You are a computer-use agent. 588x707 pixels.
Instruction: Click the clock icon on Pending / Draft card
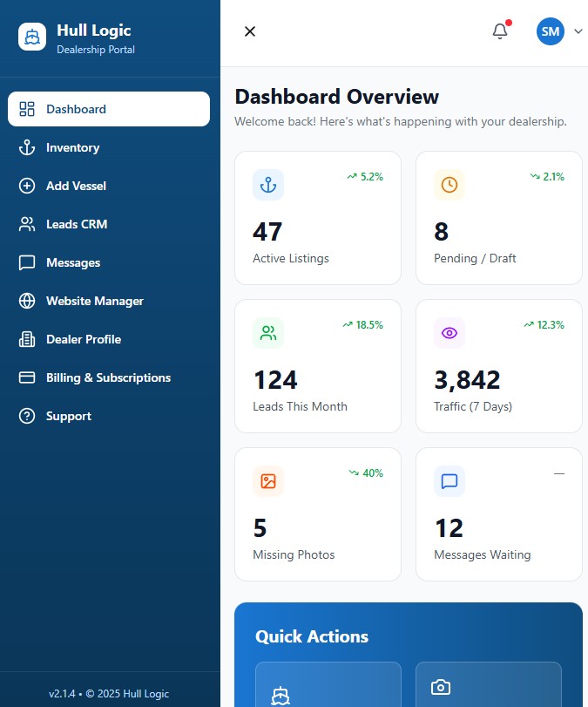[x=449, y=185]
